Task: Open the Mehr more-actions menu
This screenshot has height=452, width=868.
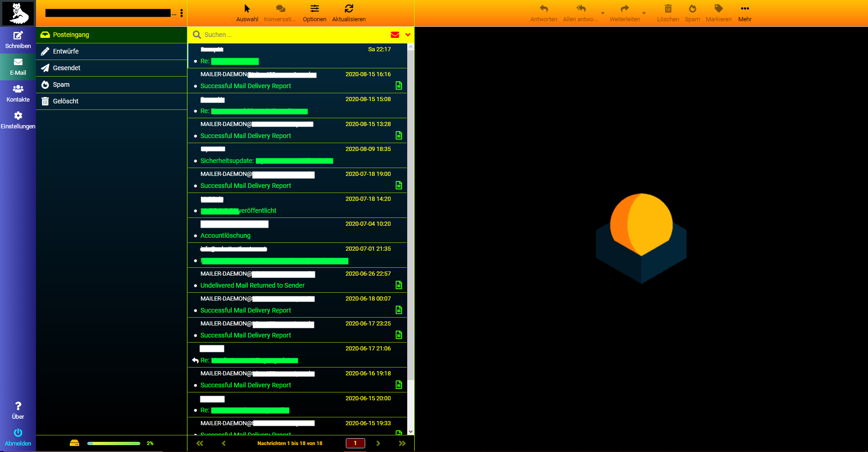Action: point(744,9)
